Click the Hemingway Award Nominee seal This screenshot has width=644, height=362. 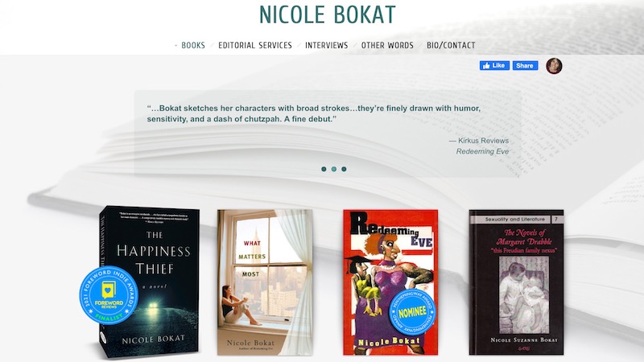[412, 312]
